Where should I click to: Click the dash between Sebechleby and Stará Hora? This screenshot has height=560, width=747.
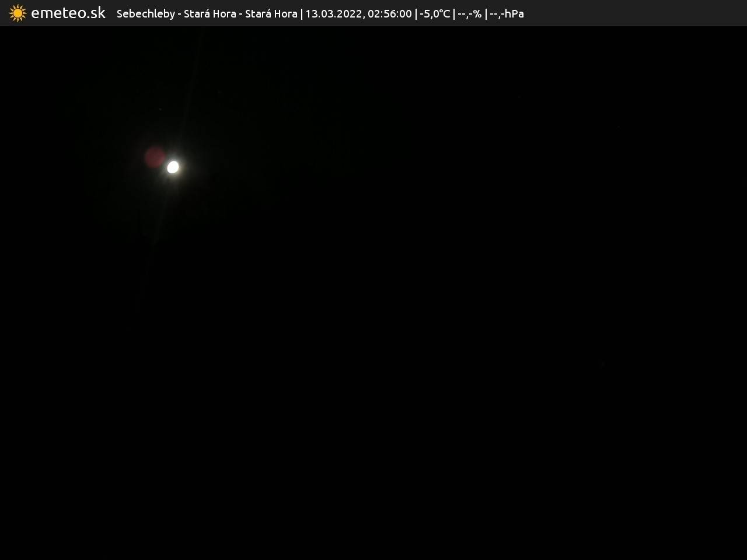pos(179,13)
